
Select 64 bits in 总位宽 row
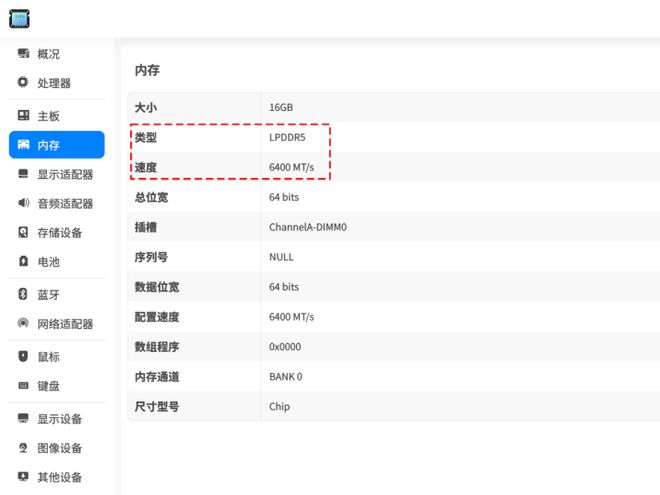coord(284,197)
